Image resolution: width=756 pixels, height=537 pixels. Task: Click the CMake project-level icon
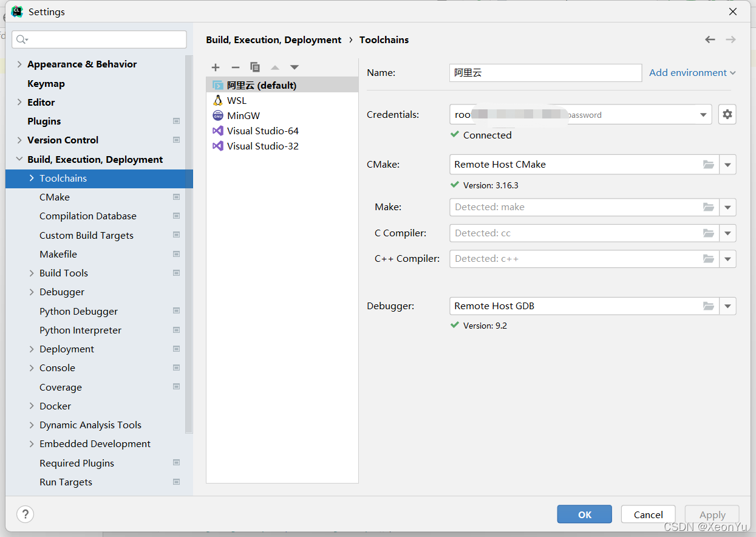pos(176,197)
